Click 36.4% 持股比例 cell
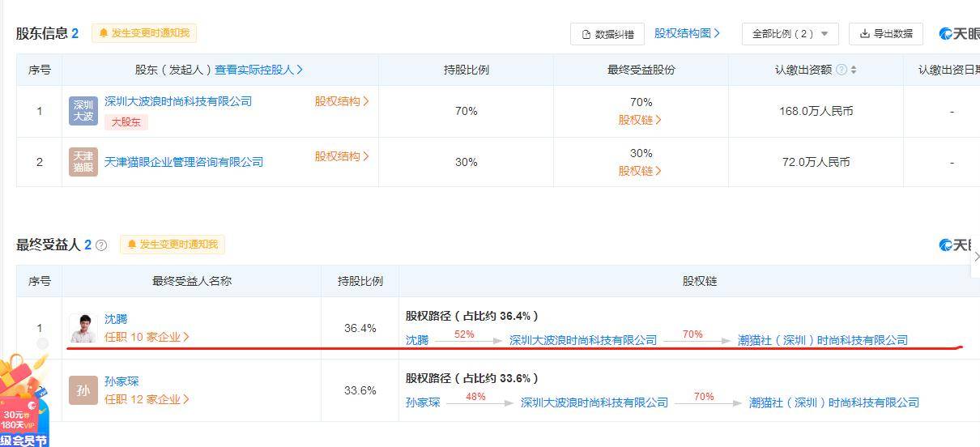This screenshot has height=447, width=980. [x=360, y=328]
